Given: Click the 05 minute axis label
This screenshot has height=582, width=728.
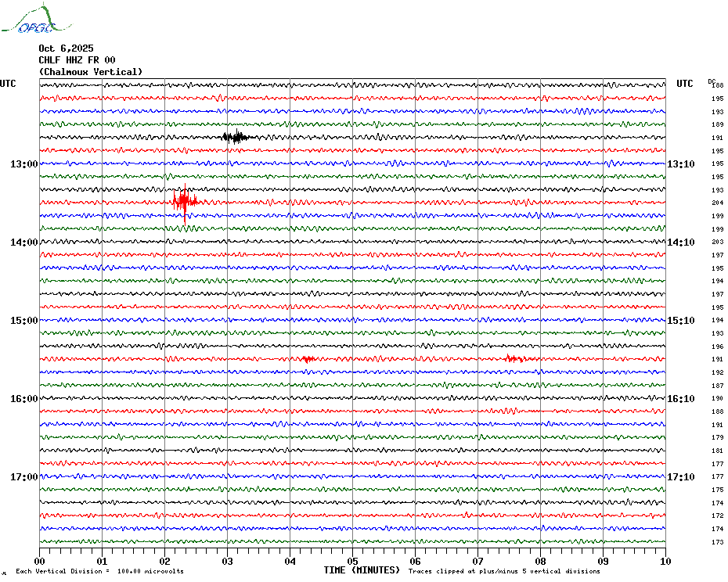Looking at the screenshot, I should click(353, 562).
